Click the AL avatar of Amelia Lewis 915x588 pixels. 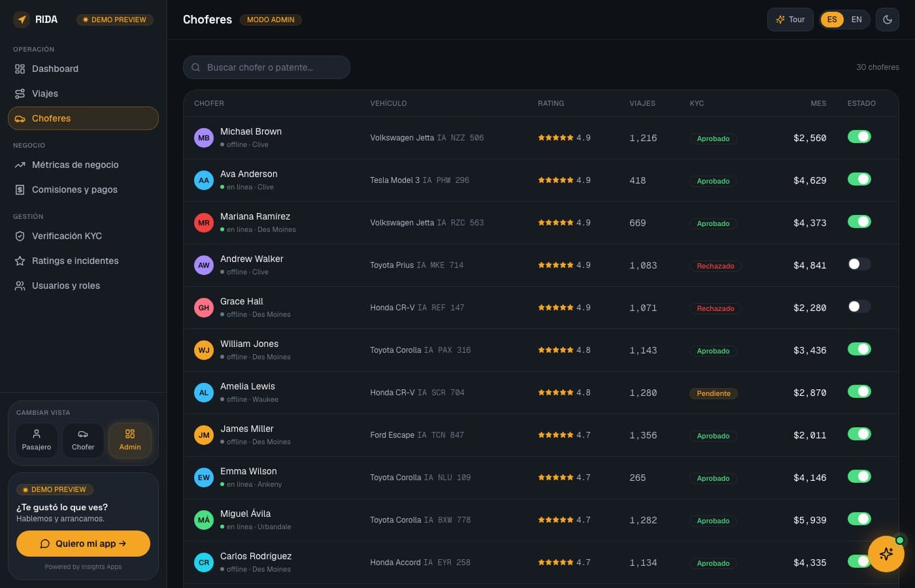204,393
